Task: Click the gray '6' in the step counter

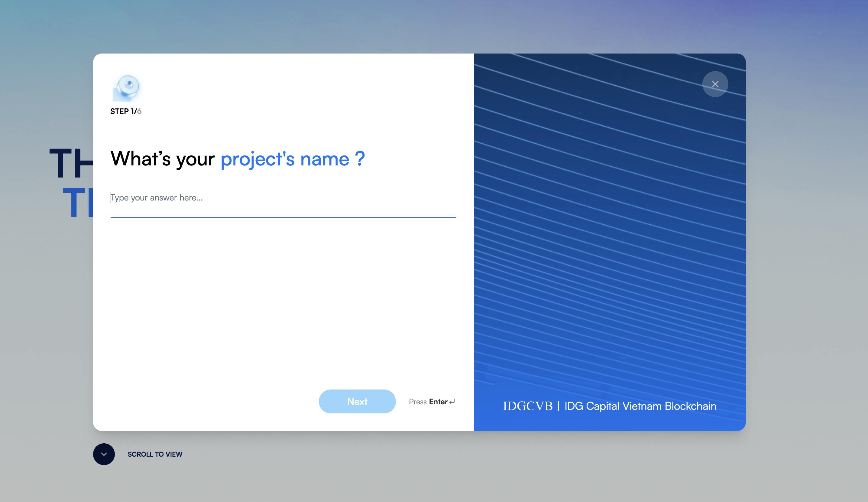Action: [x=139, y=111]
